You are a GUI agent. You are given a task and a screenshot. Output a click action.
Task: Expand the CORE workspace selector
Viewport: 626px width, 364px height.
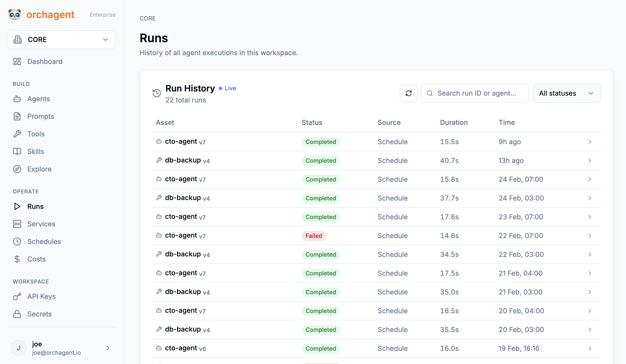click(61, 40)
